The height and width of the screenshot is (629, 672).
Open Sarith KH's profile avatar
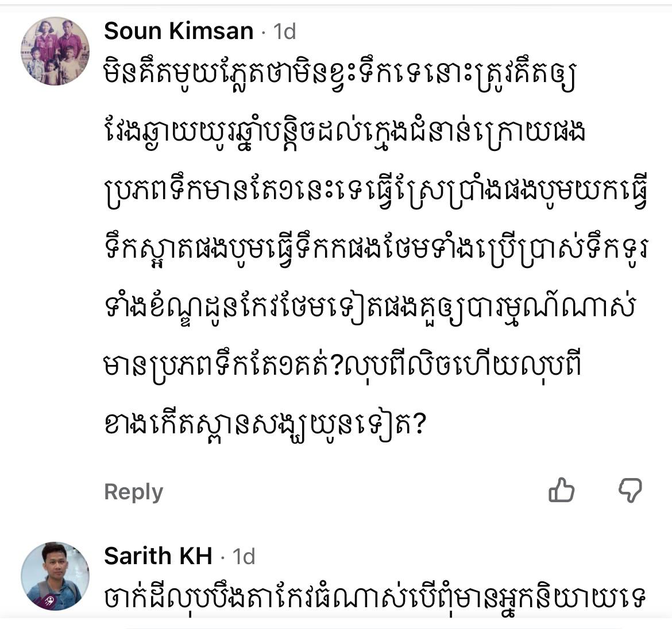(x=55, y=576)
